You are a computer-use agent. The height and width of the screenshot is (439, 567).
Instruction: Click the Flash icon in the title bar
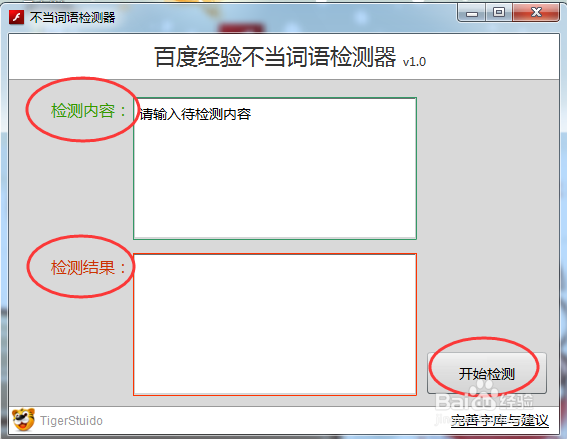click(16, 17)
